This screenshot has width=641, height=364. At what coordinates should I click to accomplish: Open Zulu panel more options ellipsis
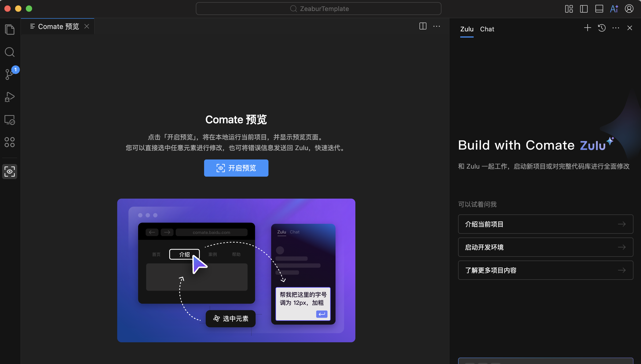click(x=616, y=28)
